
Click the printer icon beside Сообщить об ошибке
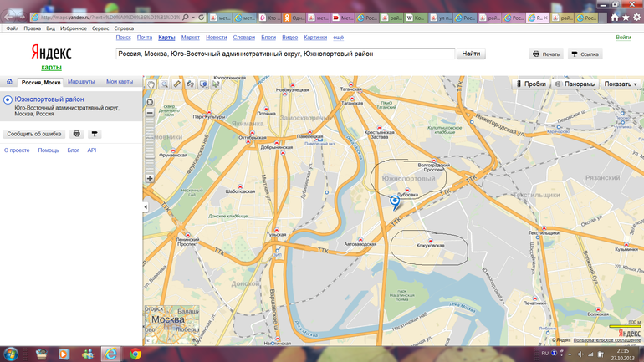pos(77,134)
